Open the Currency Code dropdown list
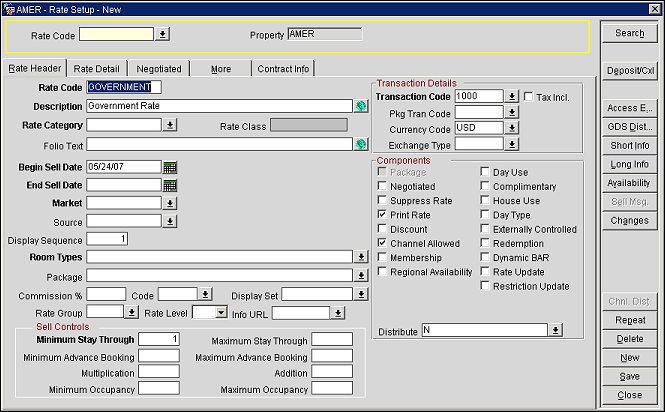Screen dimensions: 665x412 click(x=512, y=129)
